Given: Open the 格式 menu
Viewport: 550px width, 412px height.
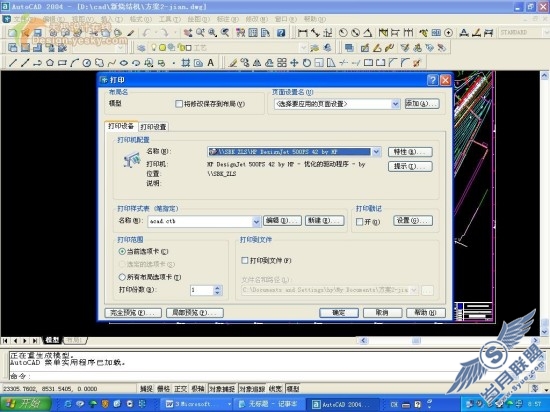Looking at the screenshot, I should pos(141,19).
